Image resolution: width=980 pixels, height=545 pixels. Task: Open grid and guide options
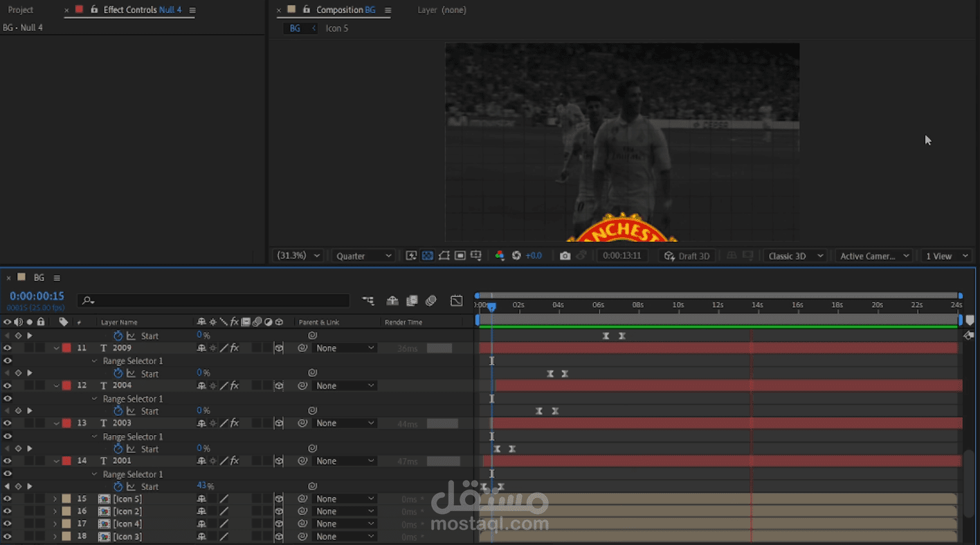(475, 256)
